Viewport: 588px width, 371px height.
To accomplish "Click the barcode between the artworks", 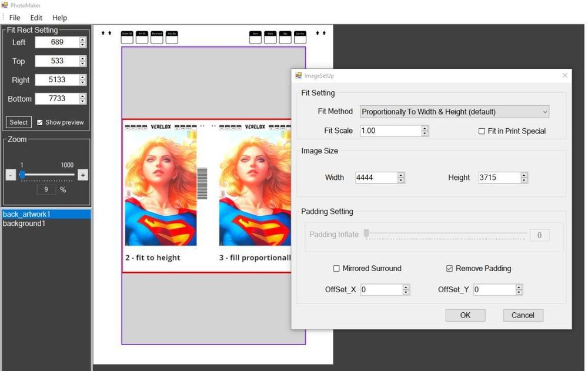I will pos(202,183).
